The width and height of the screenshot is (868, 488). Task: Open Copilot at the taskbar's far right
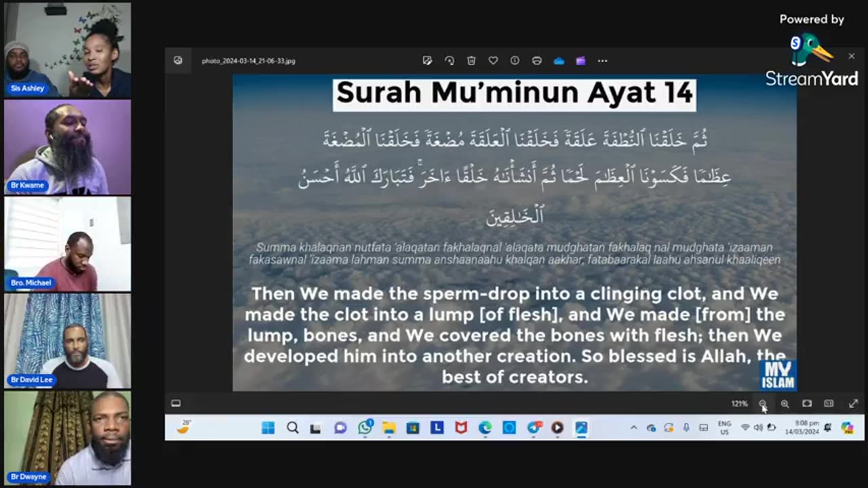click(x=848, y=428)
